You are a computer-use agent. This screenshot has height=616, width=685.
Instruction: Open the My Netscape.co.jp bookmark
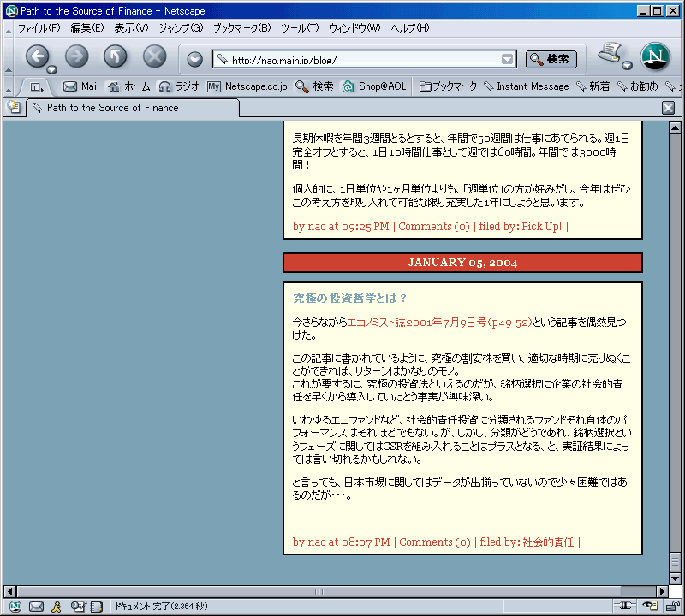tap(247, 86)
